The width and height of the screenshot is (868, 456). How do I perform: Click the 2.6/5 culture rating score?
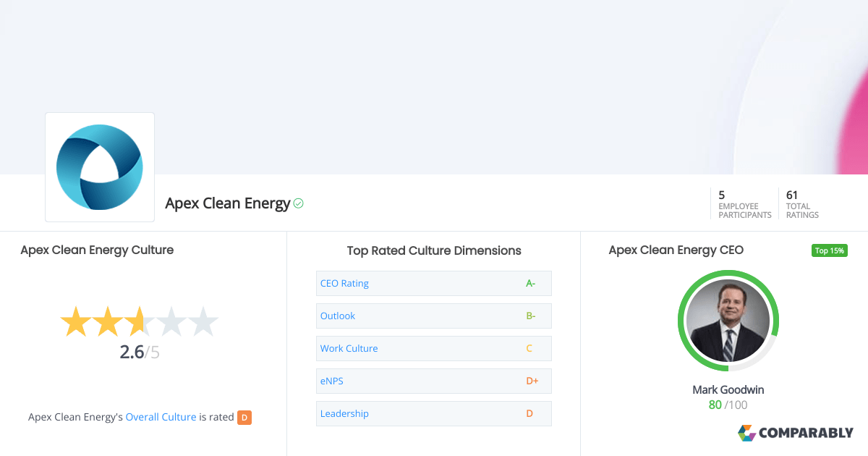click(139, 352)
